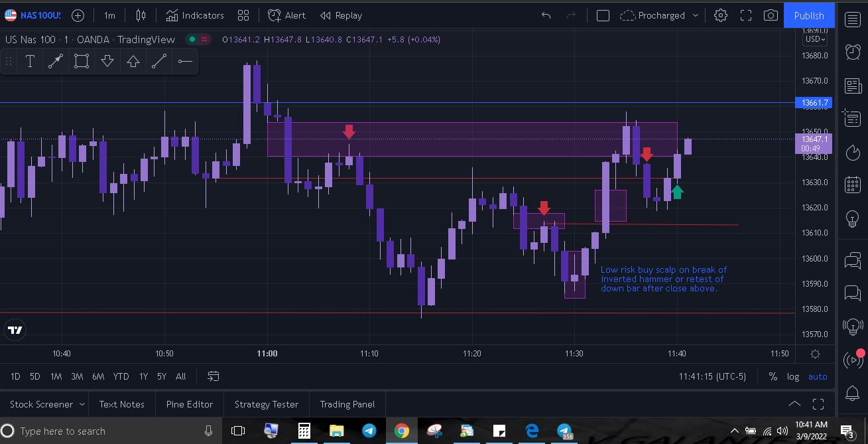The height and width of the screenshot is (444, 868).
Task: Set date range to All
Action: (x=180, y=376)
